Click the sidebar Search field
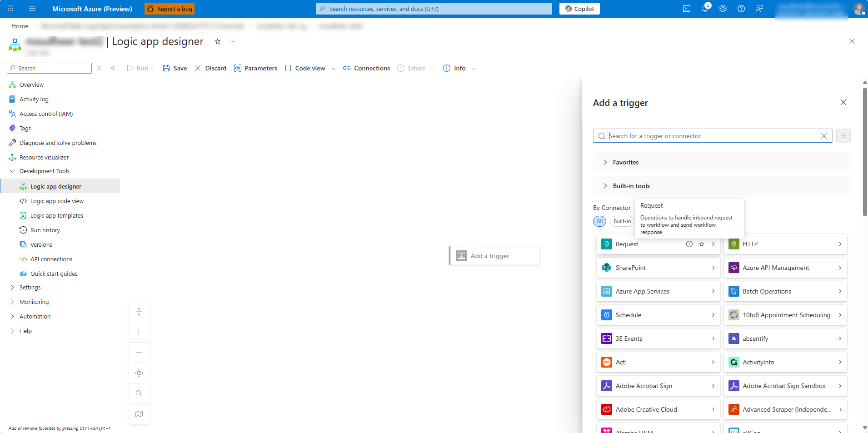 coord(49,68)
